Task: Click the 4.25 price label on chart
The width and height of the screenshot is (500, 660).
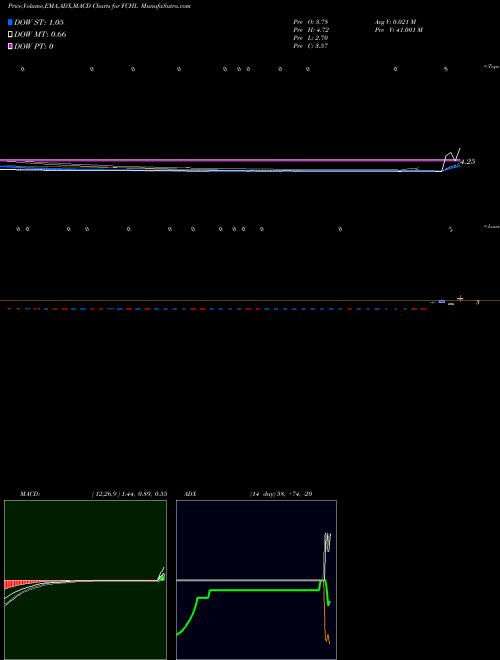Action: (468, 162)
